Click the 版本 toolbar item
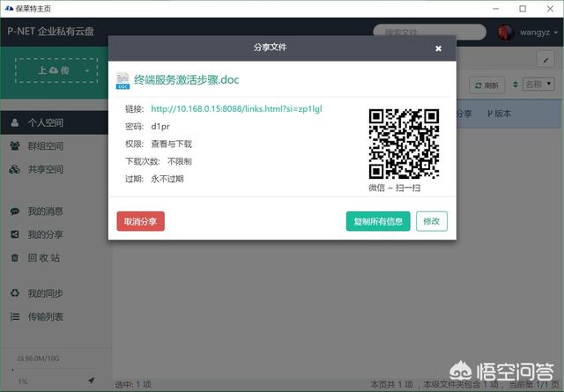 coord(499,114)
